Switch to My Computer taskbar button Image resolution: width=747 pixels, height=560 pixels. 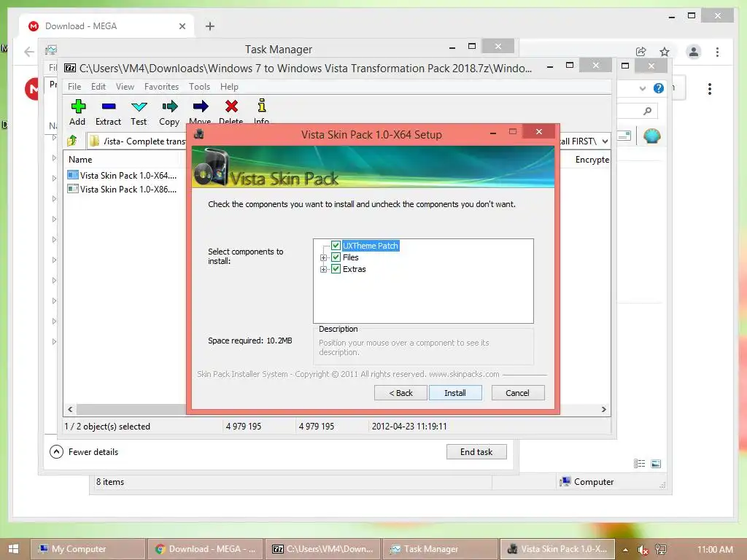point(88,549)
